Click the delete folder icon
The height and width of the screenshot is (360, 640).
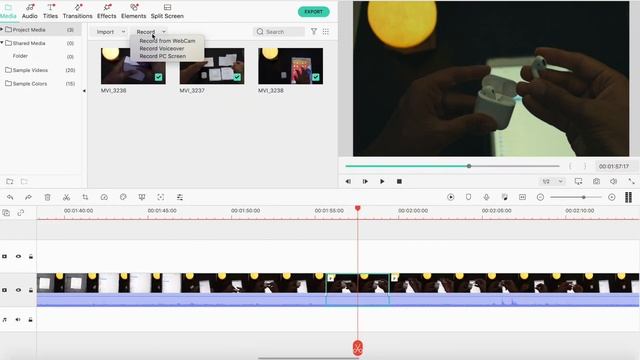tap(24, 181)
